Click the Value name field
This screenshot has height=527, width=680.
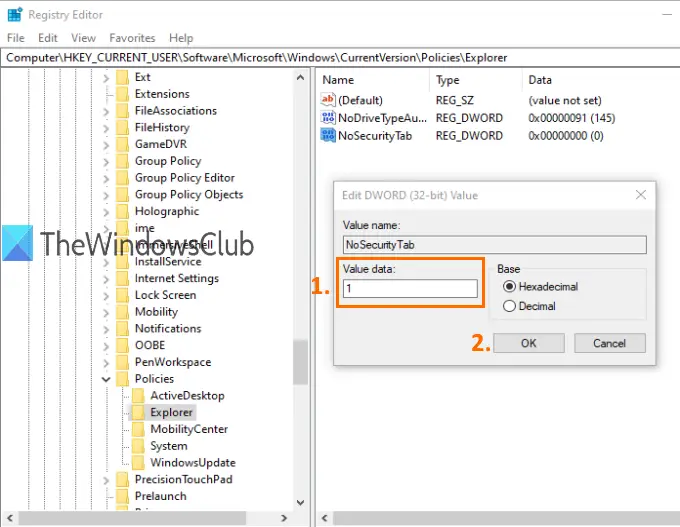[x=494, y=245]
